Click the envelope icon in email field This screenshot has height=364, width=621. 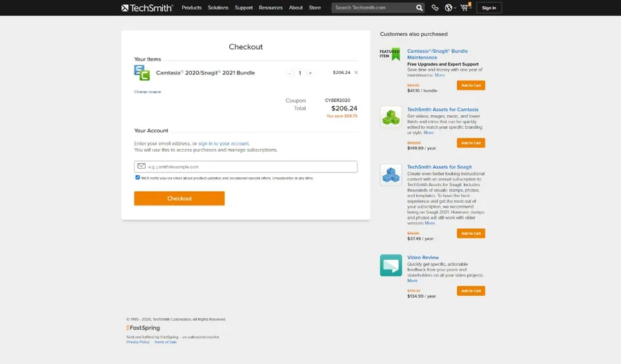[141, 166]
